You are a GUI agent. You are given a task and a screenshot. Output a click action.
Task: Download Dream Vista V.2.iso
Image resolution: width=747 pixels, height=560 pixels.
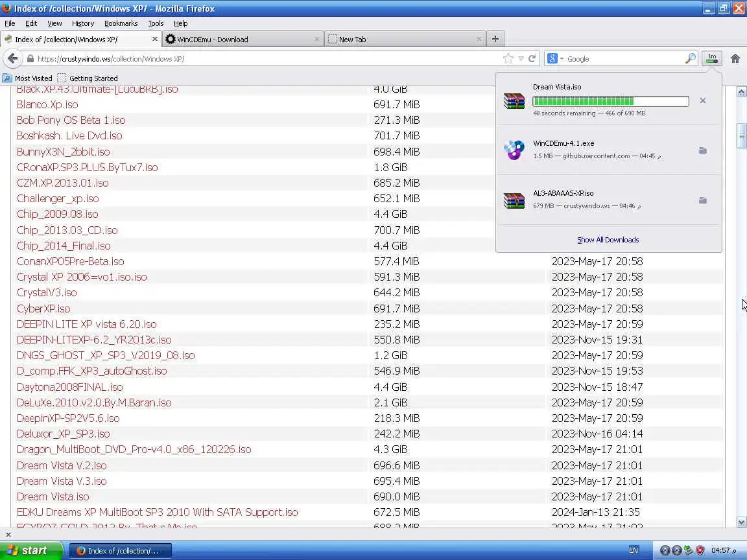62,465
